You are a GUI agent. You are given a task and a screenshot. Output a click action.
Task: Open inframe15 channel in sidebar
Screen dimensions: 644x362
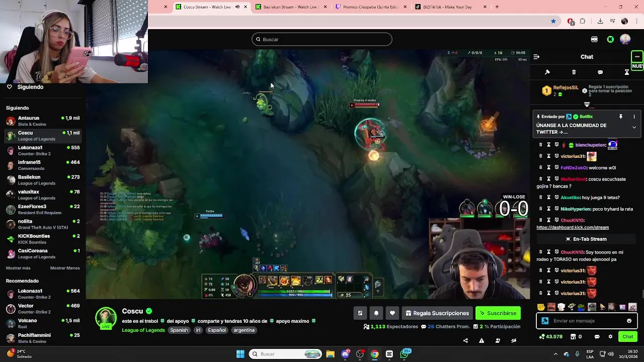[x=43, y=165]
